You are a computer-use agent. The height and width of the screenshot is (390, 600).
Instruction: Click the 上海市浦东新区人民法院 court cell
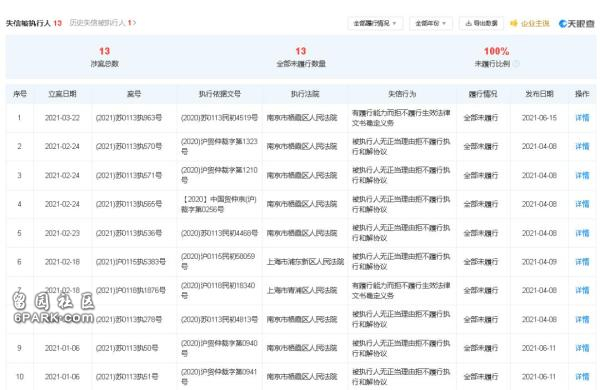tap(305, 262)
